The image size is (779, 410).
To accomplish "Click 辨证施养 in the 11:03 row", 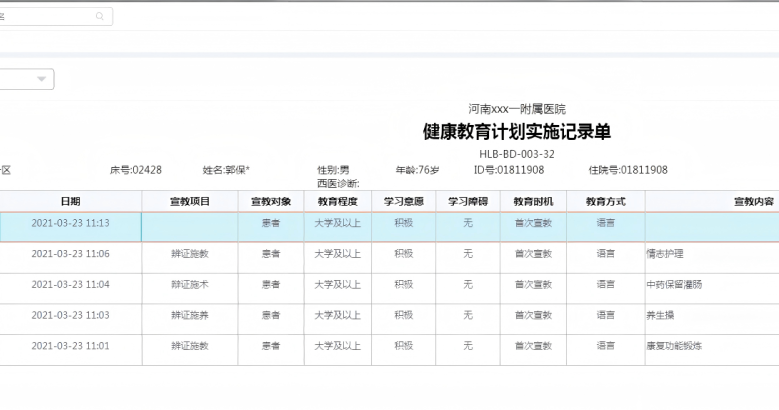I will coord(190,315).
